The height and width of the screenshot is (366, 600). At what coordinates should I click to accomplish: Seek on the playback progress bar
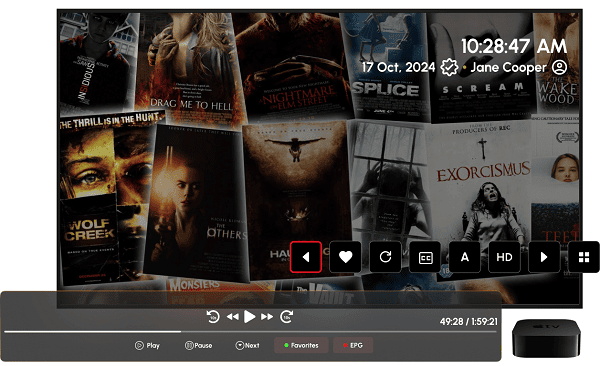click(x=250, y=332)
